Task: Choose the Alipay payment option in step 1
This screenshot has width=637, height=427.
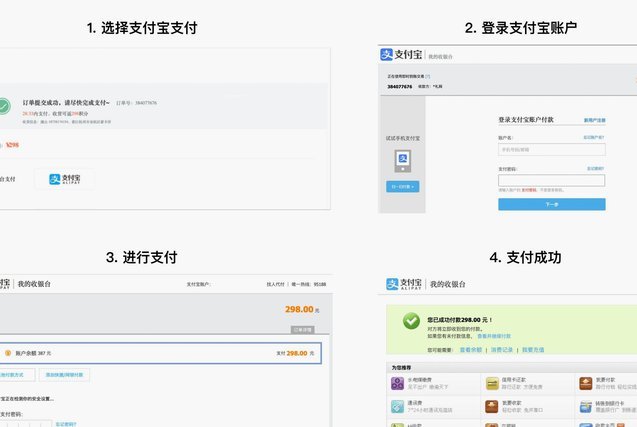Action: pos(65,179)
